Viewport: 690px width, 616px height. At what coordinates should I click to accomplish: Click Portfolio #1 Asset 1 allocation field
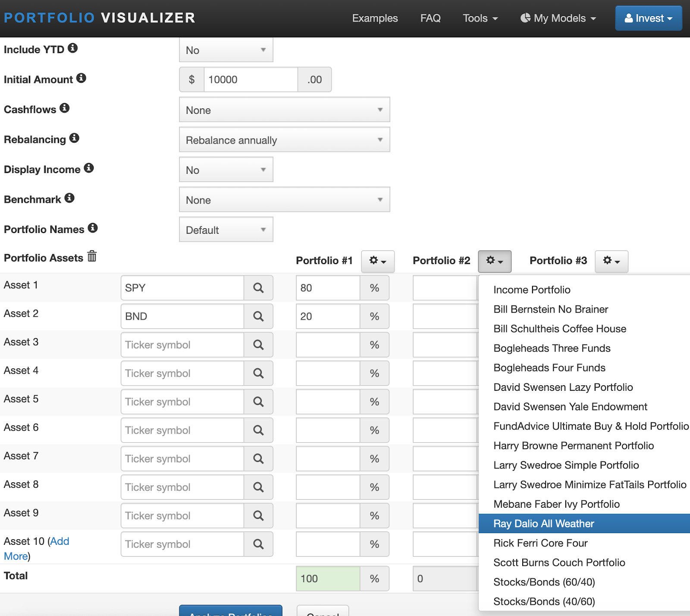(x=328, y=288)
